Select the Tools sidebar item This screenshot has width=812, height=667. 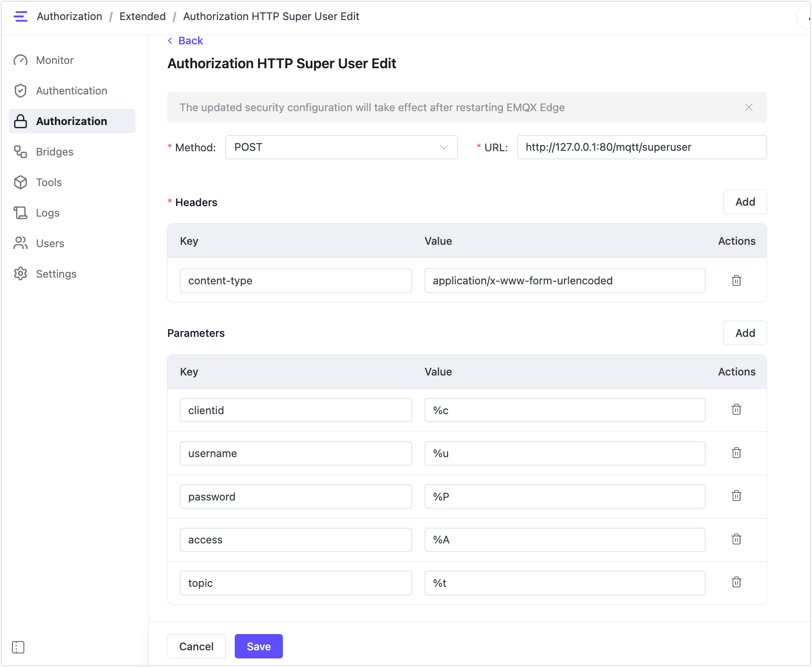coord(49,182)
